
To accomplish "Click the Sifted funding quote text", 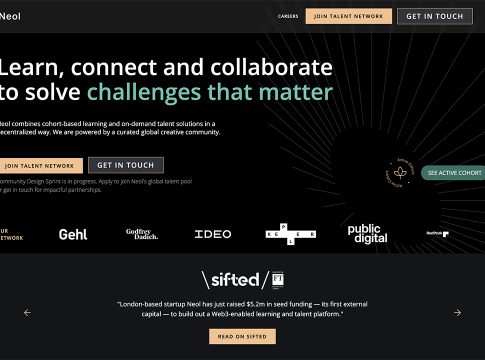I will 242,309.
